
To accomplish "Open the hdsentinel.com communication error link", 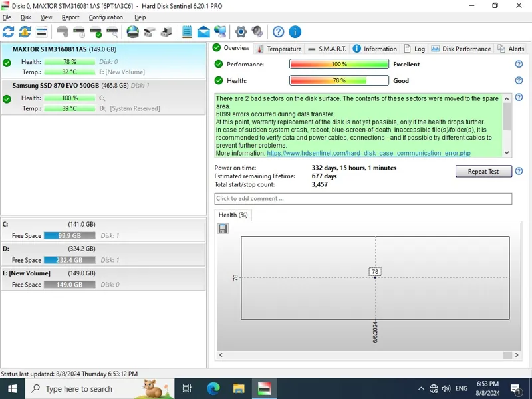I will [x=369, y=153].
